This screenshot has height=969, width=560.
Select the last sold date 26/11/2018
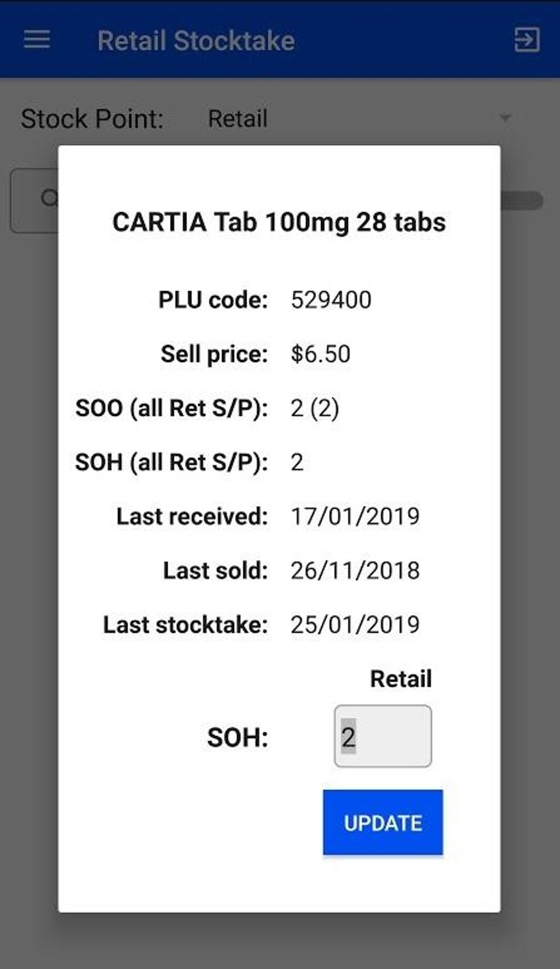point(355,570)
